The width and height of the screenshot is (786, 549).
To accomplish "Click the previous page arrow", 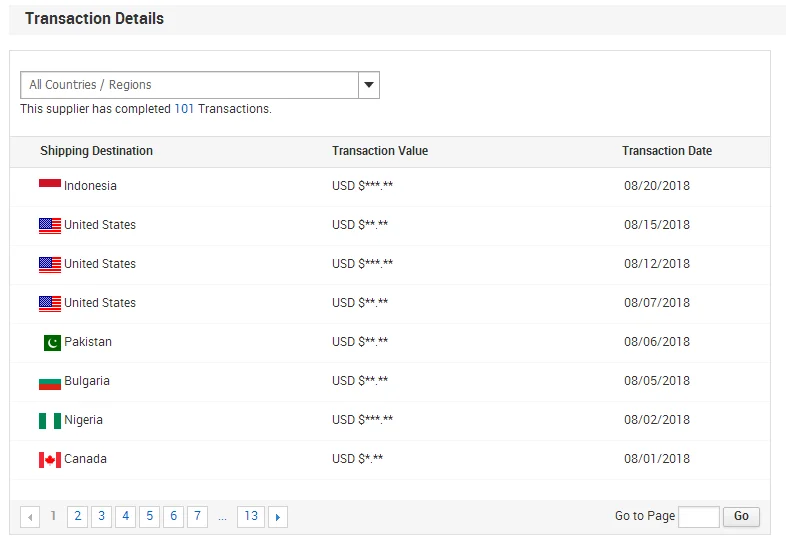I will (x=30, y=517).
